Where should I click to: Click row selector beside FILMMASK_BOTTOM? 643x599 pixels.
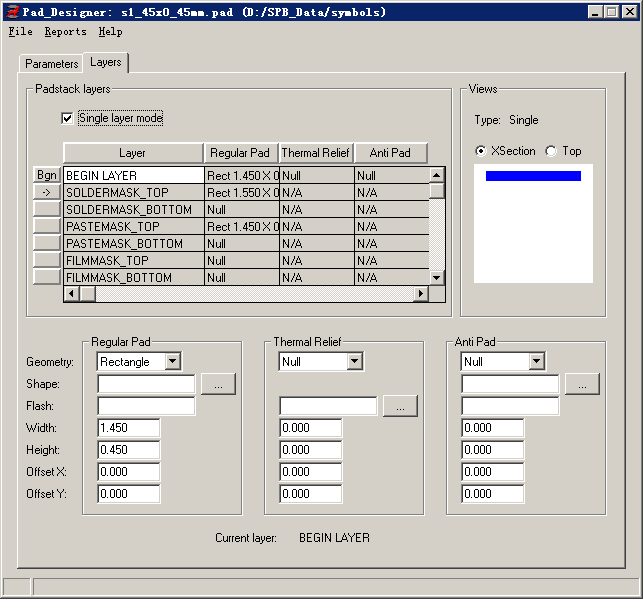coord(47,277)
